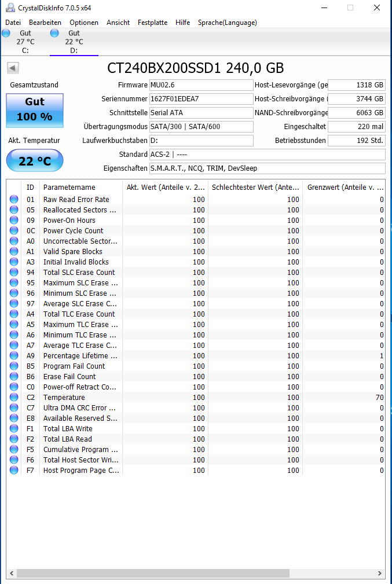This screenshot has width=392, height=584.
Task: Open the Sprache(Language) menu
Action: click(228, 23)
